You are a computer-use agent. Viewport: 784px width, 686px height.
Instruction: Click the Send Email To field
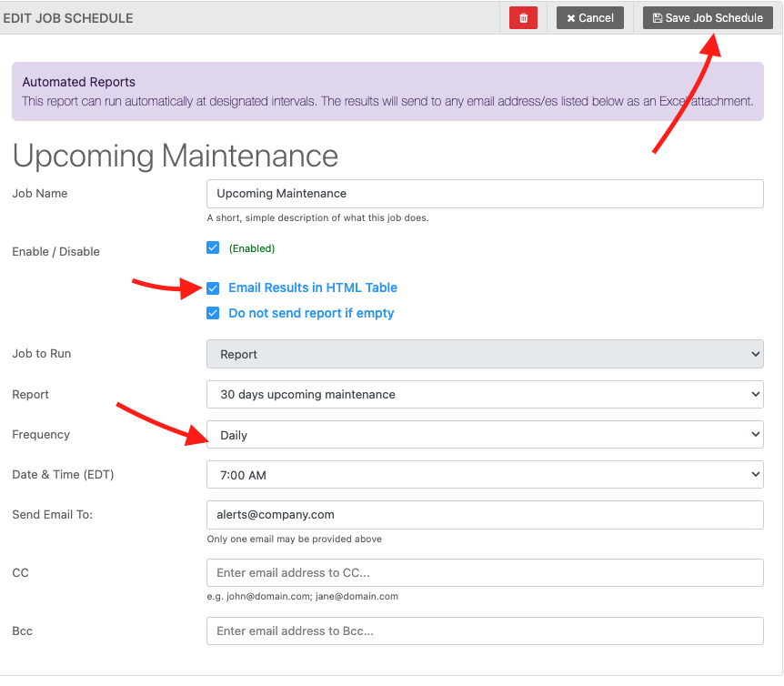pos(485,514)
